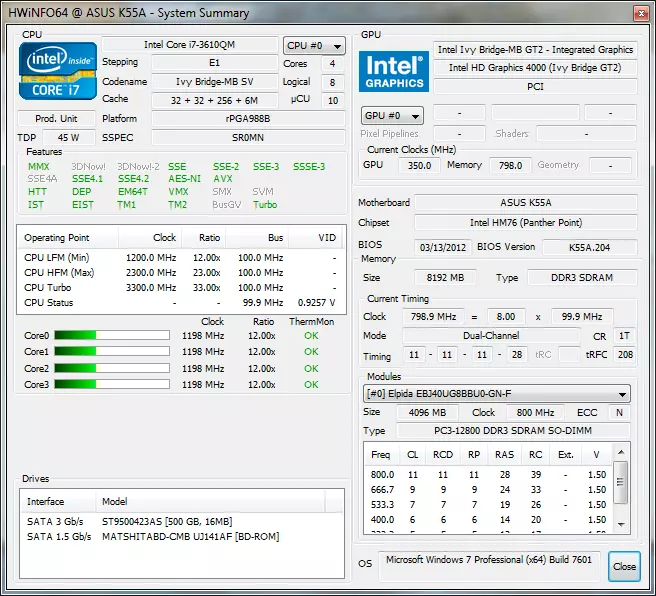Click the Freq column header
656x596 pixels.
381,455
